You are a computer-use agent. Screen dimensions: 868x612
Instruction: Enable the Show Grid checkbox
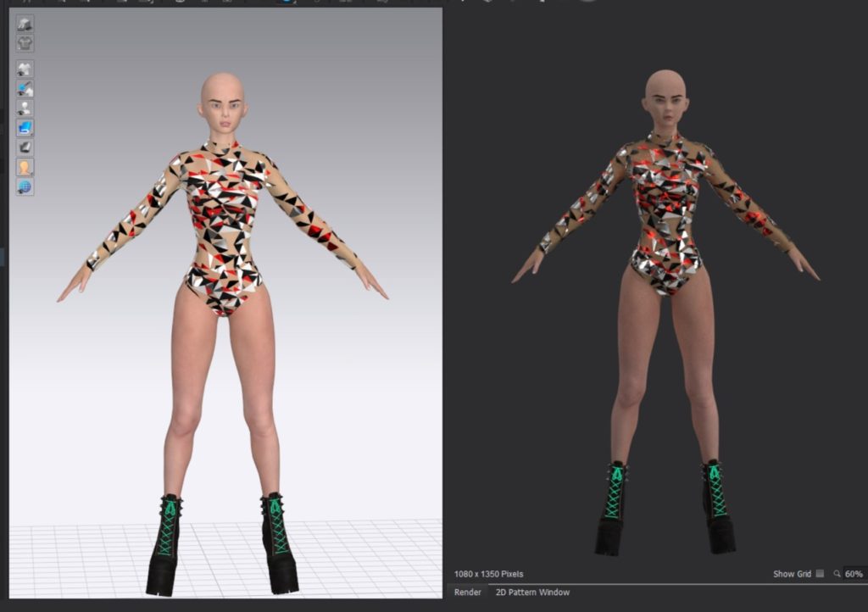(x=820, y=574)
